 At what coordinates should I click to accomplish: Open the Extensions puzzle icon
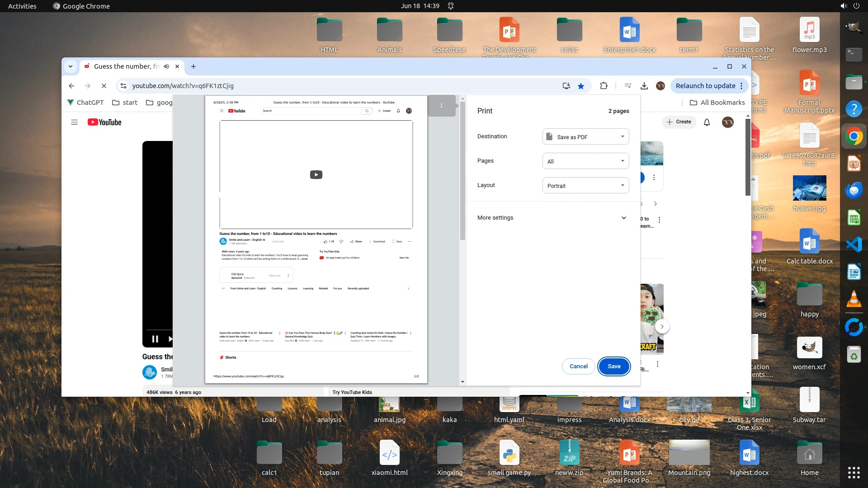coord(604,86)
